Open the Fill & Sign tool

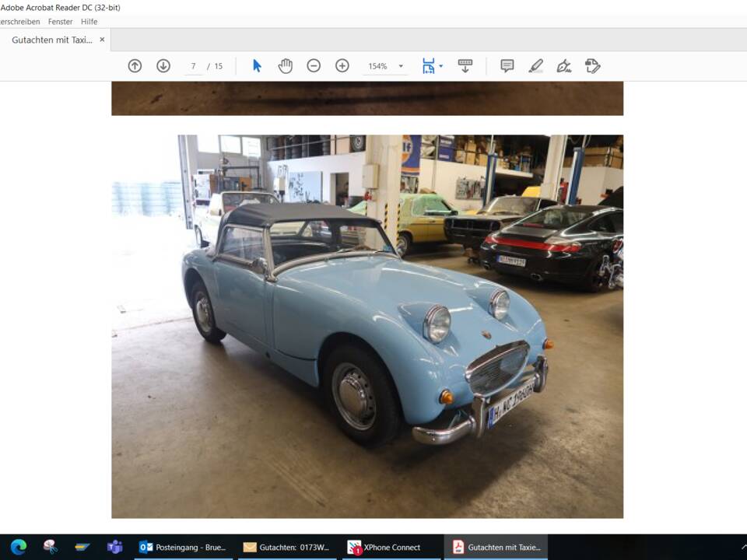click(565, 66)
